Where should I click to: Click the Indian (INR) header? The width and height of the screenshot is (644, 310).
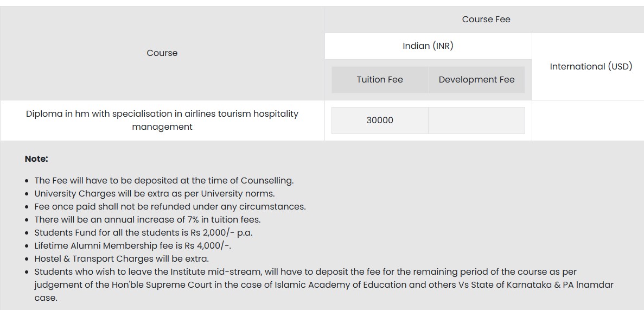(x=428, y=46)
